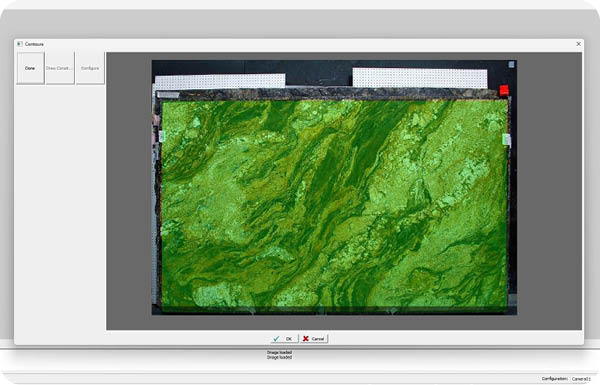Click the red square marker on the image
Viewport: 600px width, 385px height.
[x=504, y=90]
